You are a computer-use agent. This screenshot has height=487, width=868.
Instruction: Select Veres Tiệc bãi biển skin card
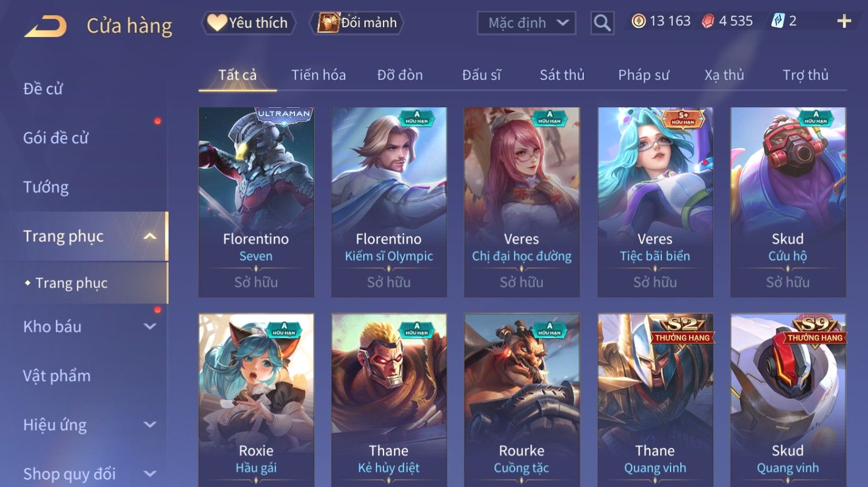coord(655,202)
